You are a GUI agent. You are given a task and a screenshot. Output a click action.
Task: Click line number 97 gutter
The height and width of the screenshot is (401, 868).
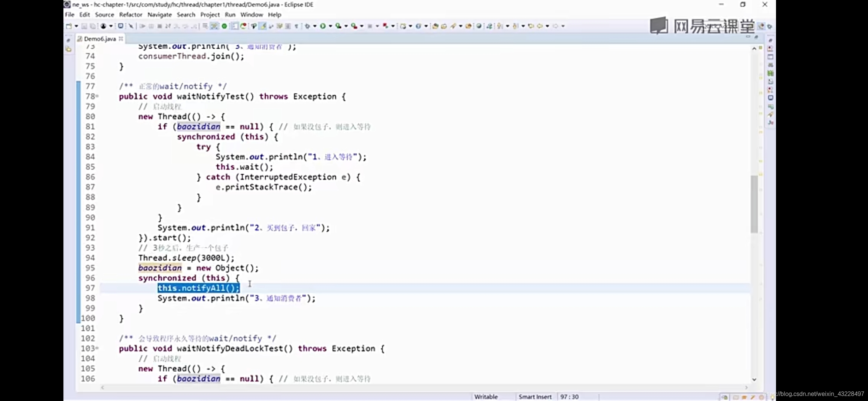tap(90, 288)
